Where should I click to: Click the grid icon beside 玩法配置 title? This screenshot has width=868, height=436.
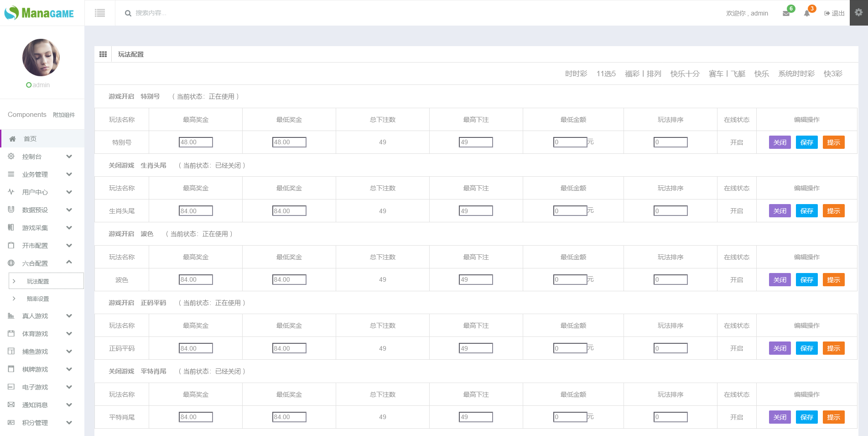click(x=103, y=54)
